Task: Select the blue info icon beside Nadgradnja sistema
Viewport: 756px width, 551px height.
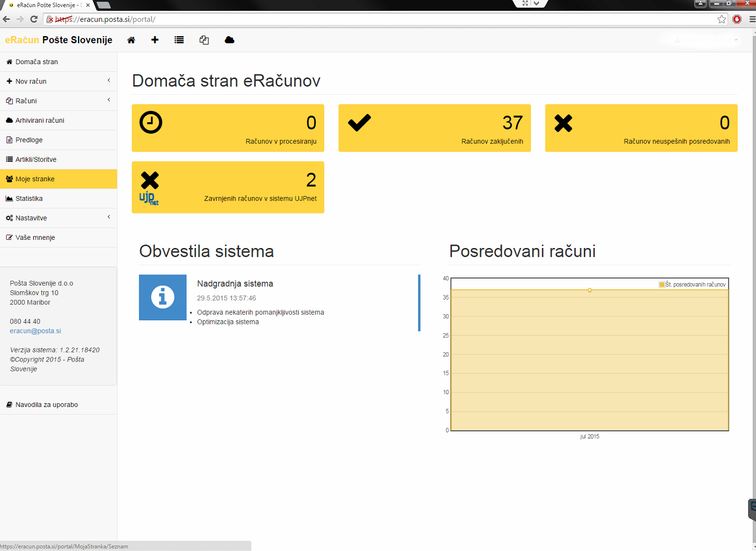Action: (163, 297)
